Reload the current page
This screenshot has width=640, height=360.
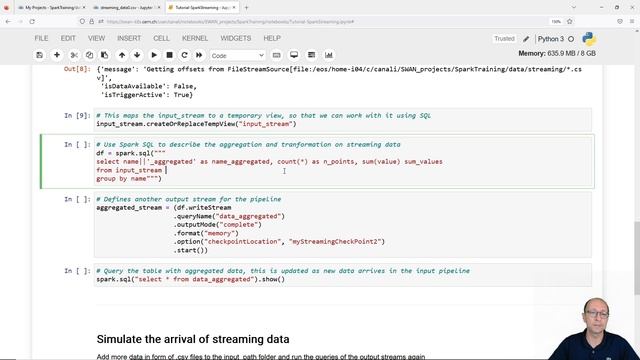tap(32, 22)
